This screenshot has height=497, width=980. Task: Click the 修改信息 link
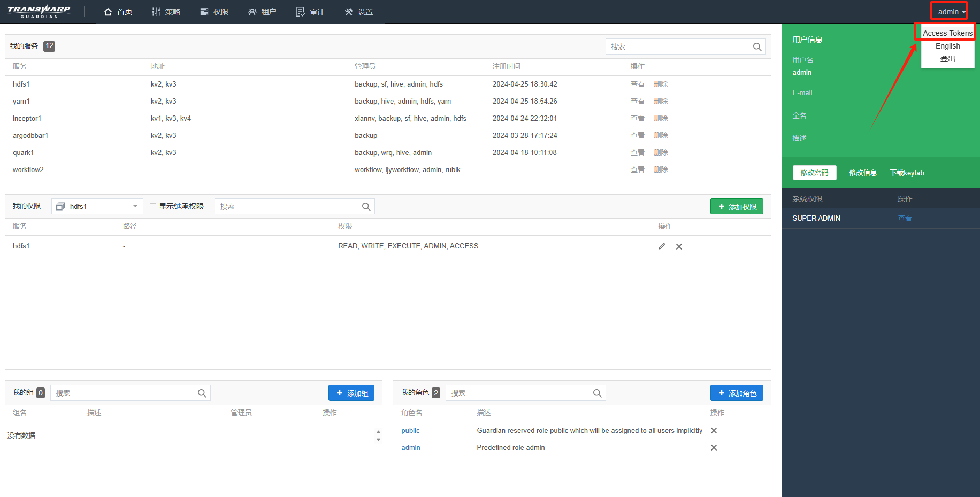(x=863, y=173)
